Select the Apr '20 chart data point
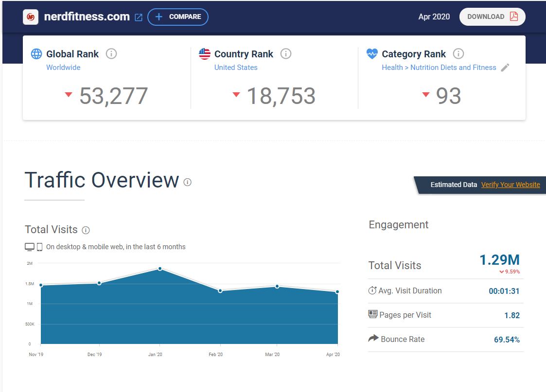The width and height of the screenshot is (546, 392). pos(337,292)
